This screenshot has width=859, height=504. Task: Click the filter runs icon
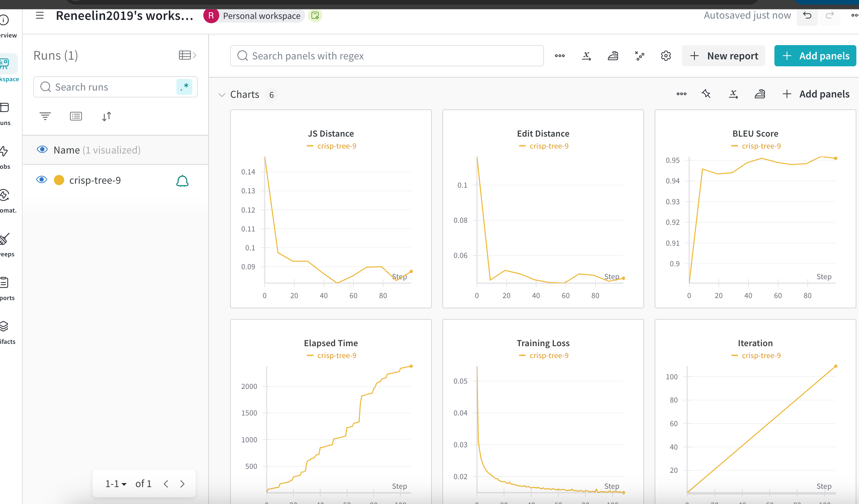pos(45,116)
